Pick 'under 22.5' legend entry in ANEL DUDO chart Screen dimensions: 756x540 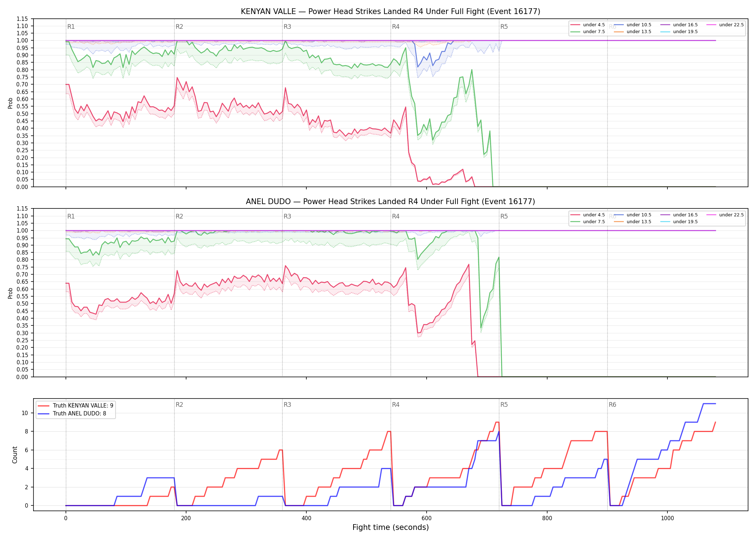pyautogui.click(x=725, y=215)
